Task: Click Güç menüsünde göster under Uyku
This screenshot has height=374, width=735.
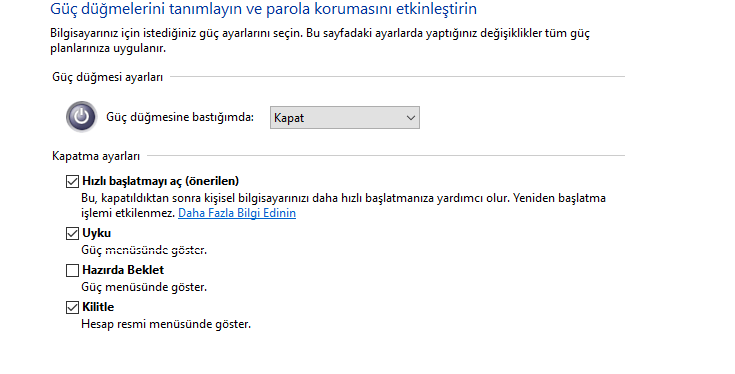Action: click(x=144, y=250)
